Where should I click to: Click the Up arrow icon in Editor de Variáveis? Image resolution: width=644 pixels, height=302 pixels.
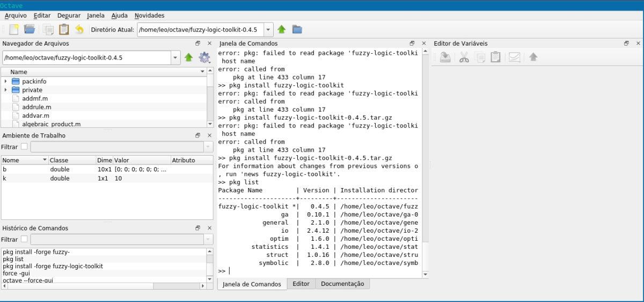[533, 57]
